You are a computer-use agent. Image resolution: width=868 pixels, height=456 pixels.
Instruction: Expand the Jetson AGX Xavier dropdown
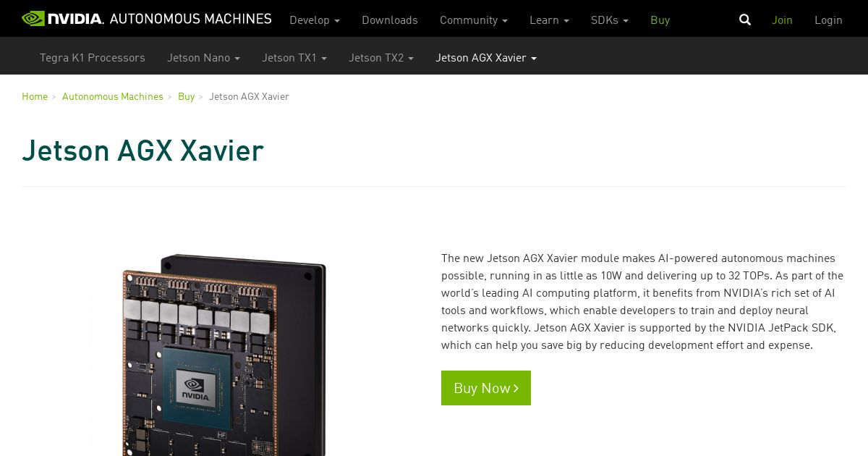tap(486, 57)
